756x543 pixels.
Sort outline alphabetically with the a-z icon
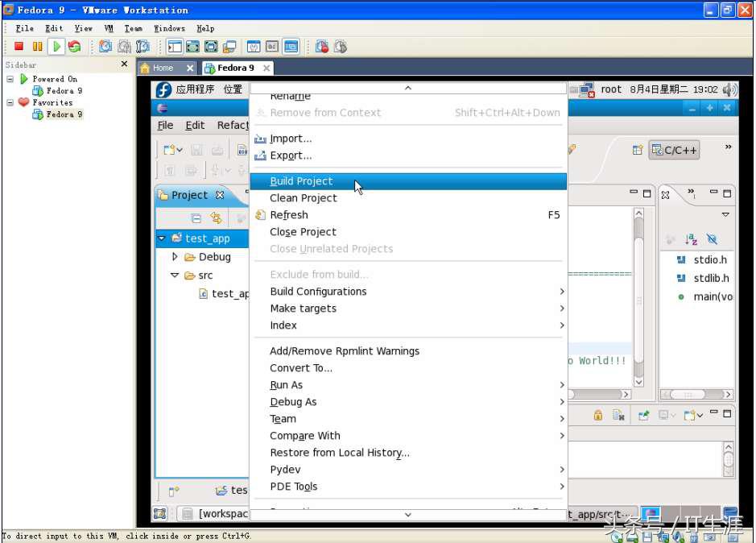[691, 239]
